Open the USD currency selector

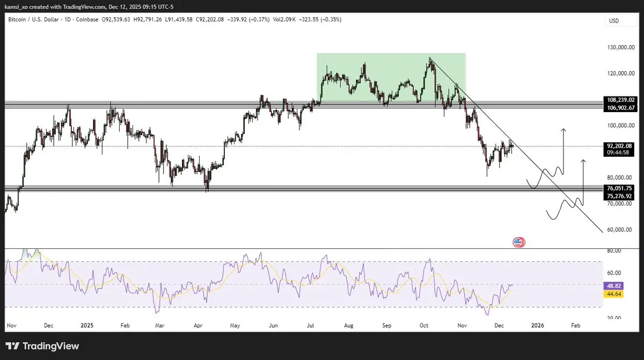[613, 20]
